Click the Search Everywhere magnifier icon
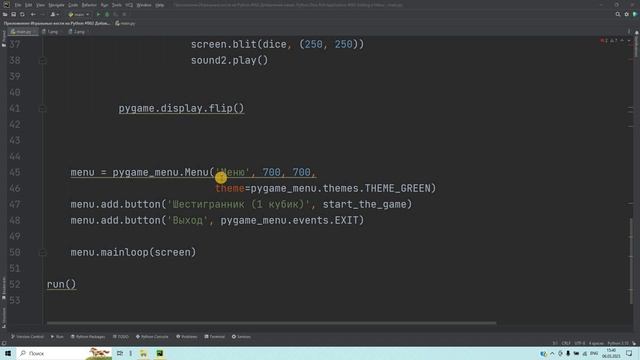The height and width of the screenshot is (360, 640). [x=618, y=14]
